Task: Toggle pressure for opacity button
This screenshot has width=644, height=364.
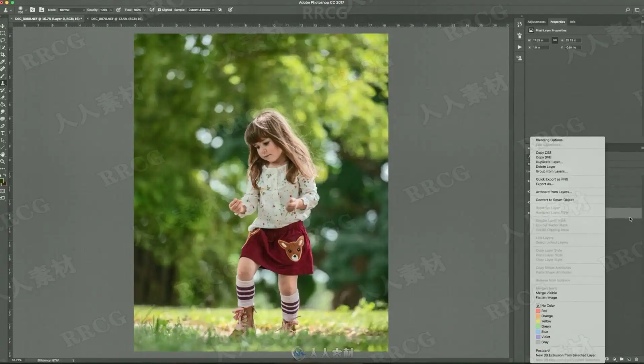Action: coord(119,10)
